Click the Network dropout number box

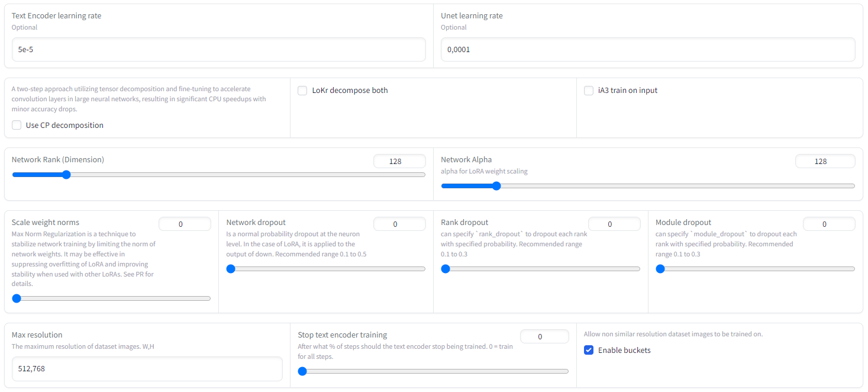(399, 224)
